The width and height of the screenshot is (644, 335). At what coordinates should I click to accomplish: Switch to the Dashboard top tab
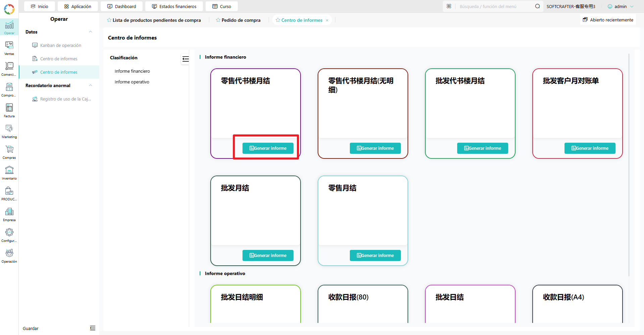tap(121, 6)
